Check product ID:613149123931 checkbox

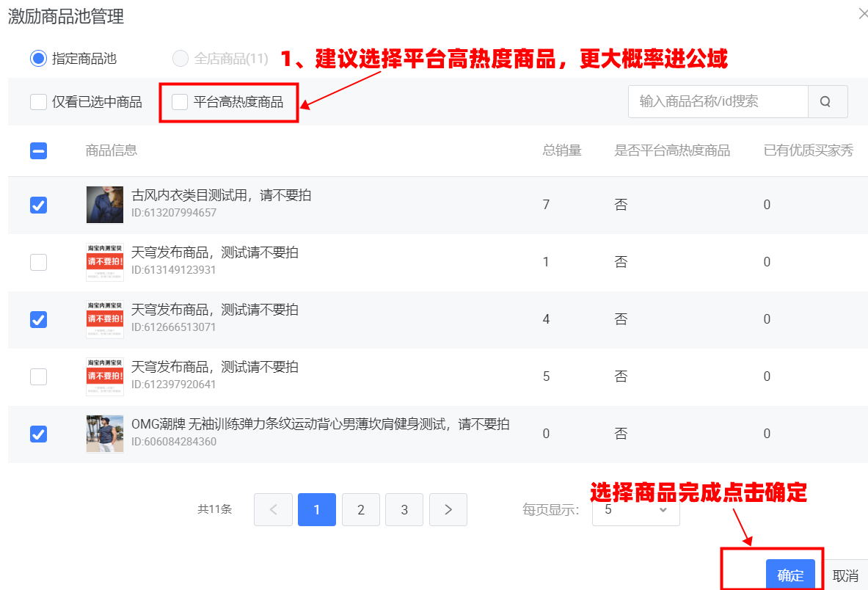[x=38, y=263]
